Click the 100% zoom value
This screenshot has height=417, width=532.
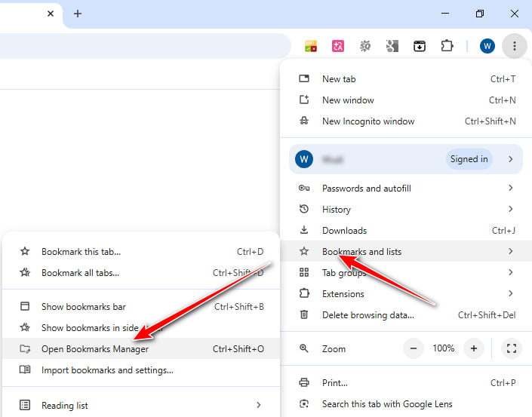pyautogui.click(x=443, y=348)
